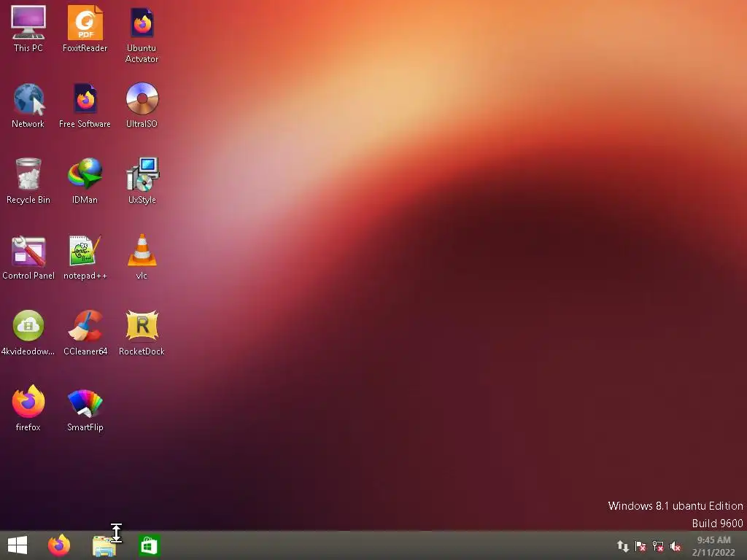The width and height of the screenshot is (747, 560).
Task: Launch Firefox from the taskbar
Action: tap(59, 545)
